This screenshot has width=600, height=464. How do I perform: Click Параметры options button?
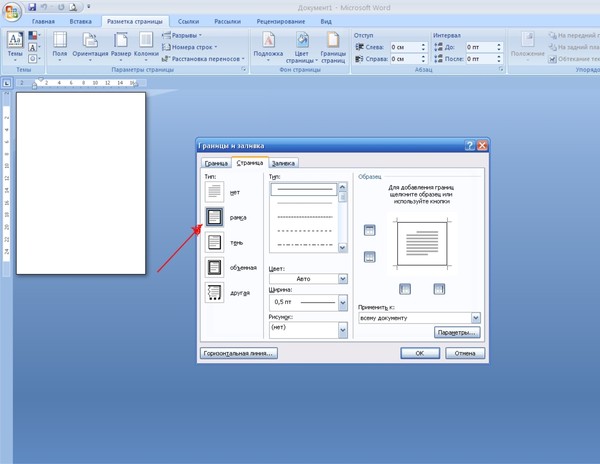[457, 332]
